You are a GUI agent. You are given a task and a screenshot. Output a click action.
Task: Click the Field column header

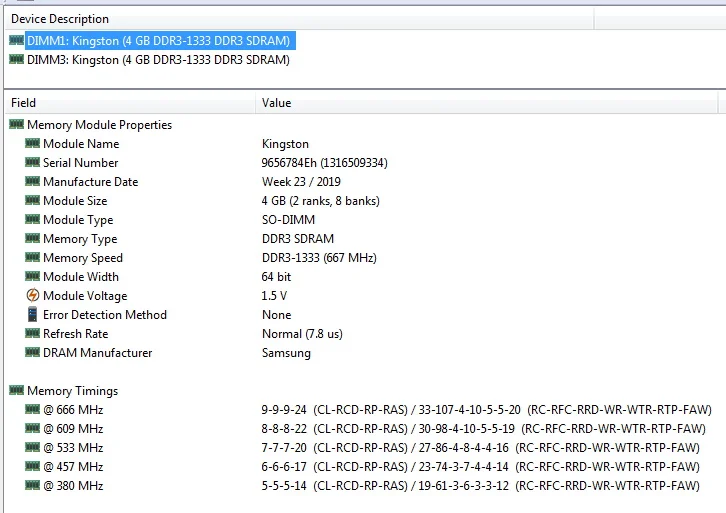point(130,103)
